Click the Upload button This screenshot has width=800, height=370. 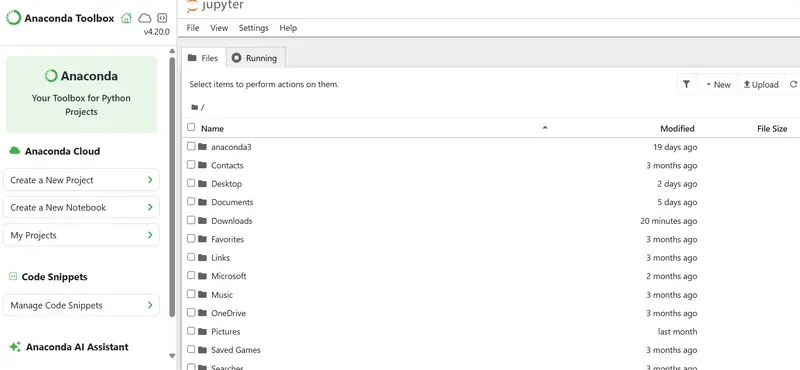pyautogui.click(x=761, y=85)
